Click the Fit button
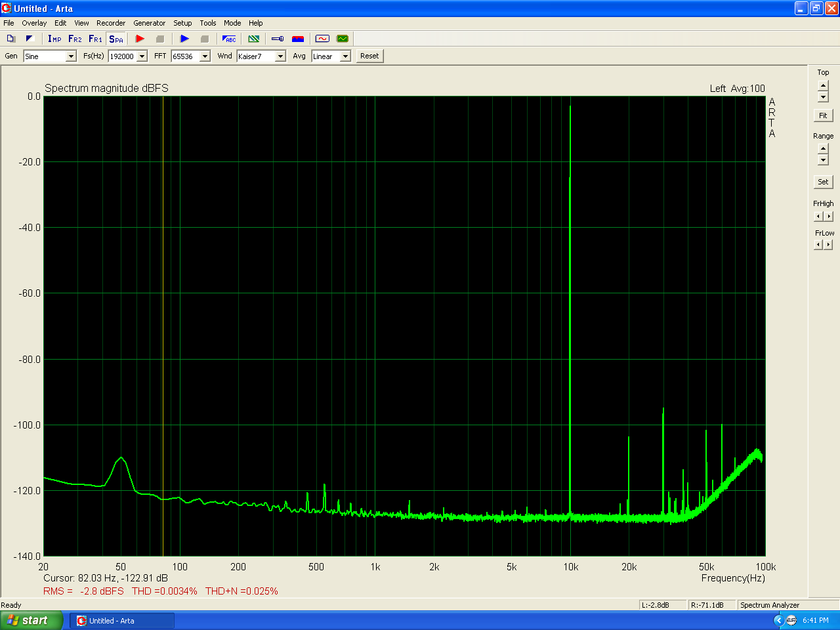Image resolution: width=840 pixels, height=630 pixels. pyautogui.click(x=823, y=115)
